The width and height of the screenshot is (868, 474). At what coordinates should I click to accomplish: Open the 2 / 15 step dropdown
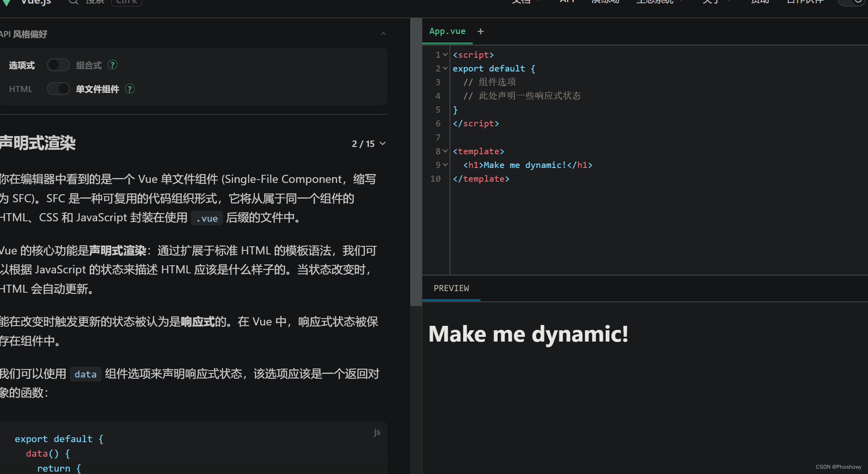click(369, 144)
